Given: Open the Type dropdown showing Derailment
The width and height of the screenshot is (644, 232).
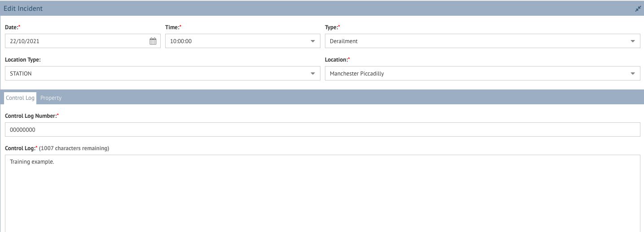Looking at the screenshot, I should point(482,41).
